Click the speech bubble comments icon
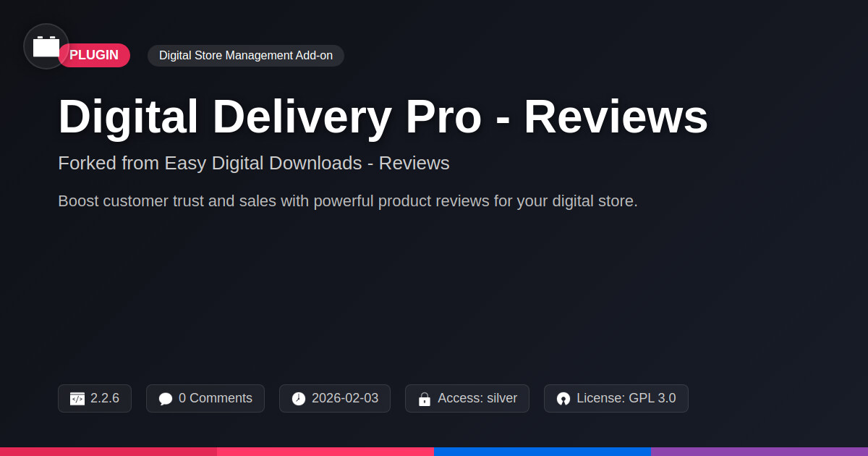The image size is (868, 456). (x=166, y=399)
